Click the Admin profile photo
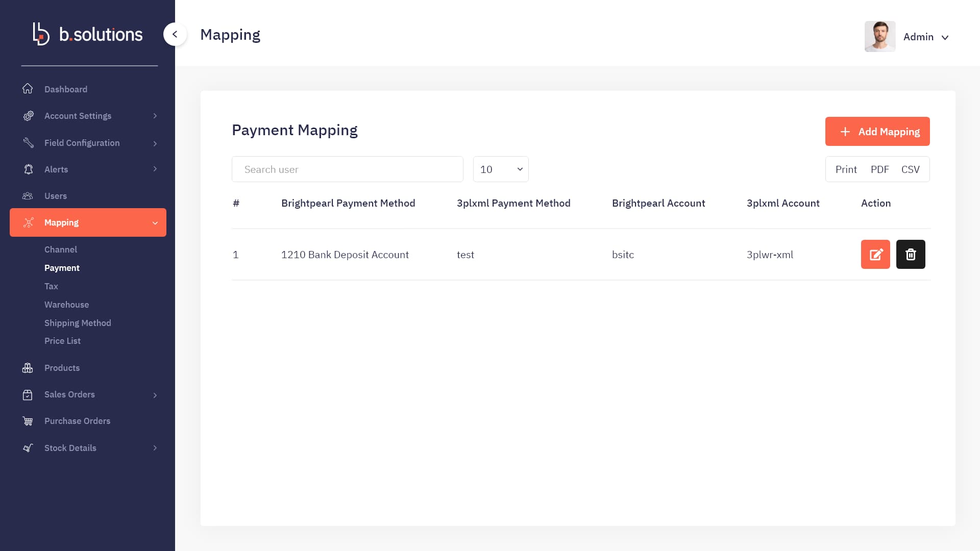Screen dimensions: 980x551 point(880,36)
